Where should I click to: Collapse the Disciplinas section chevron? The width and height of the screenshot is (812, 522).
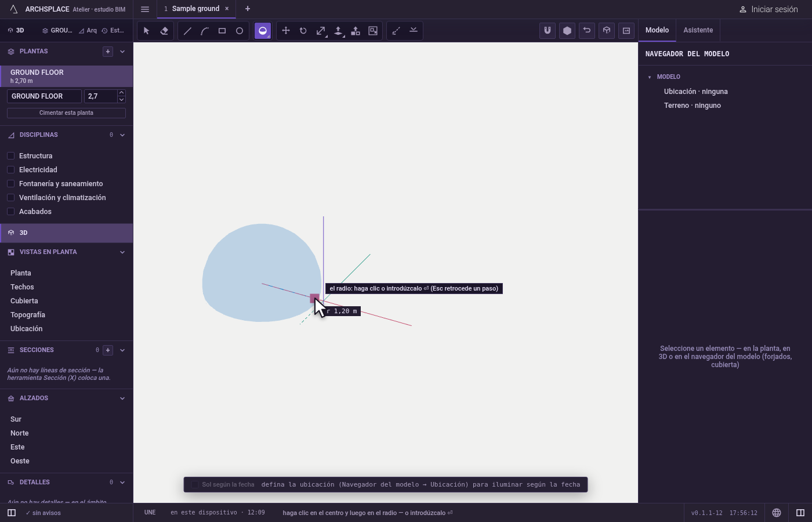(x=122, y=135)
